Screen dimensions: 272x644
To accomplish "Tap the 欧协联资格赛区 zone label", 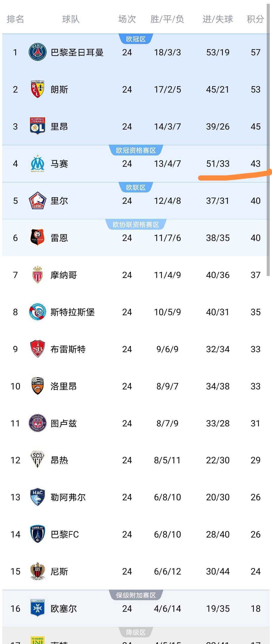I will click(x=136, y=225).
